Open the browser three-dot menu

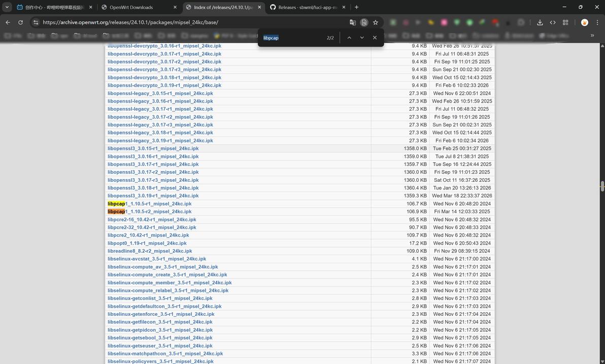[597, 22]
